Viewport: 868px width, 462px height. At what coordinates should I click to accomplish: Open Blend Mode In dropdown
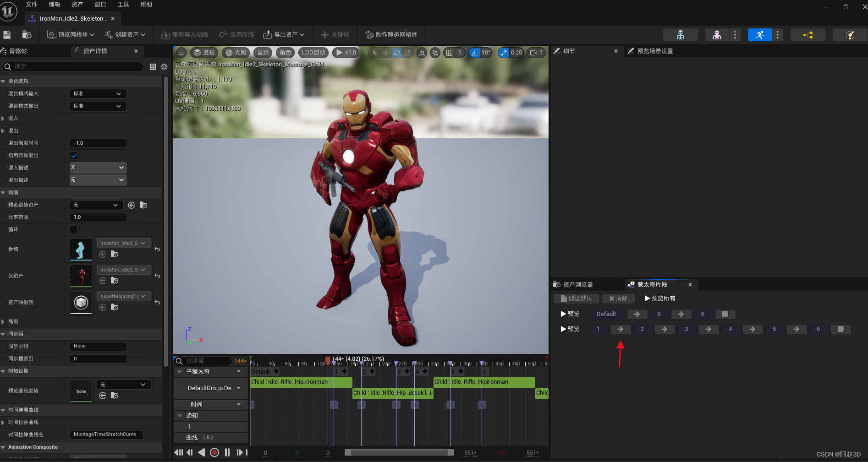[98, 94]
